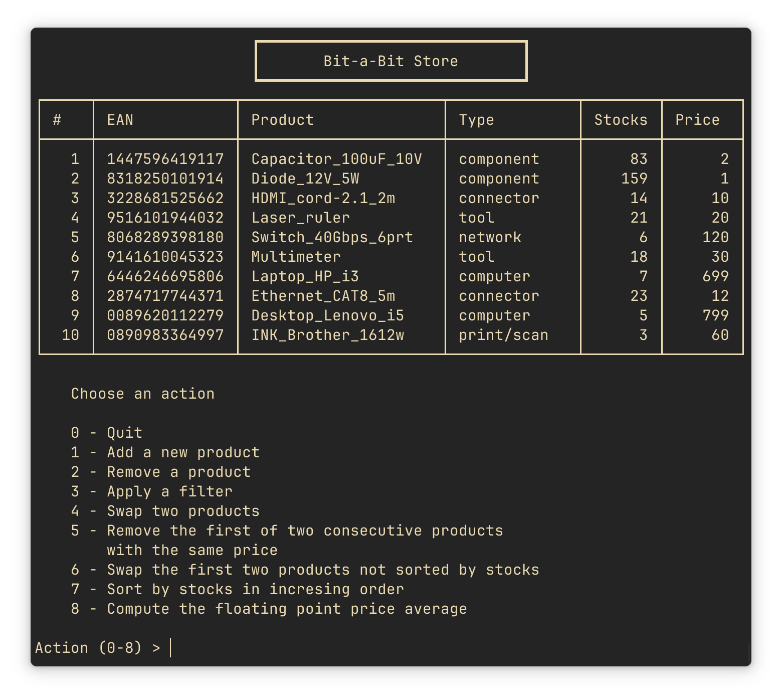Click the Choose an action heading

(x=143, y=394)
